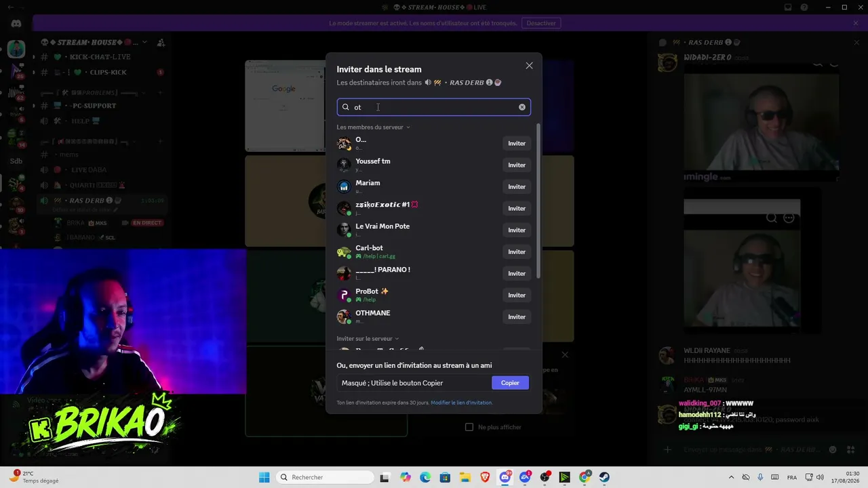
Task: Open the Windows Start menu
Action: click(x=264, y=477)
